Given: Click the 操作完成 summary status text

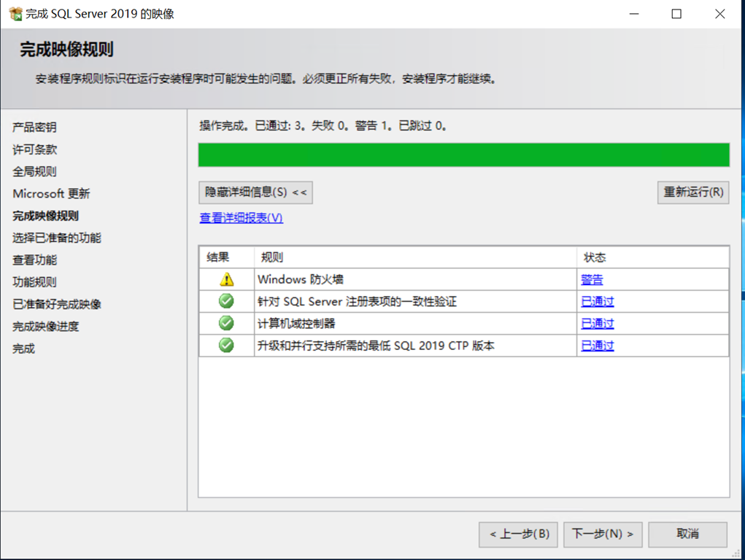Looking at the screenshot, I should pyautogui.click(x=323, y=126).
